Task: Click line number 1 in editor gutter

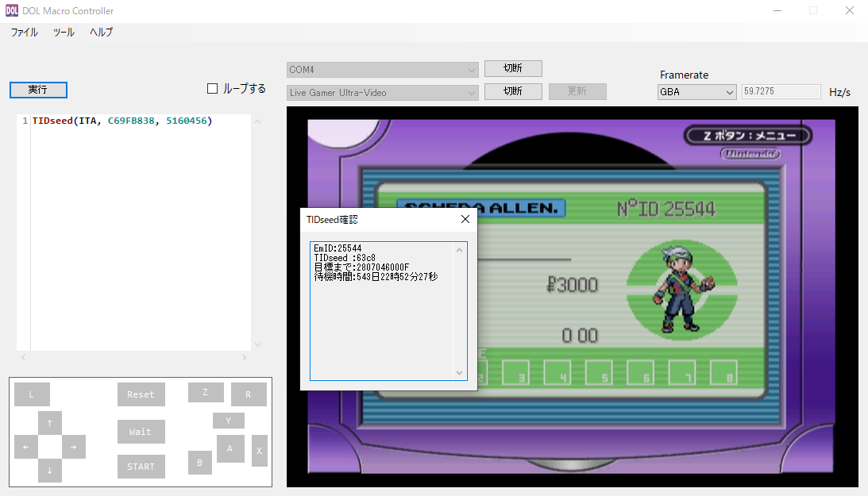Action: click(25, 121)
